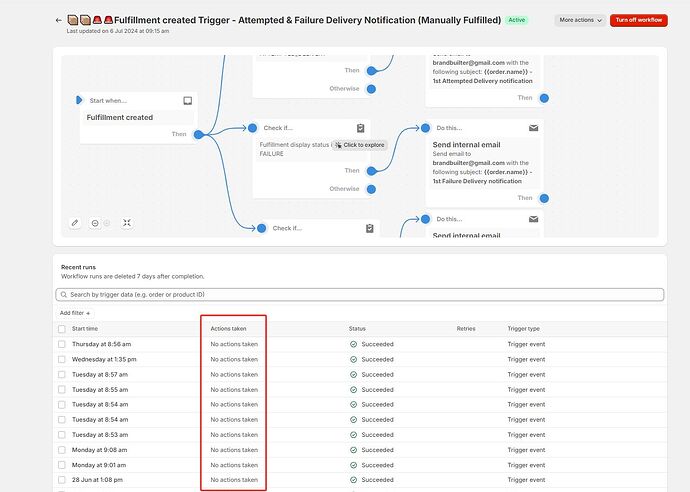
Task: Click the Then node of Failure Delivery email action
Action: 544,198
